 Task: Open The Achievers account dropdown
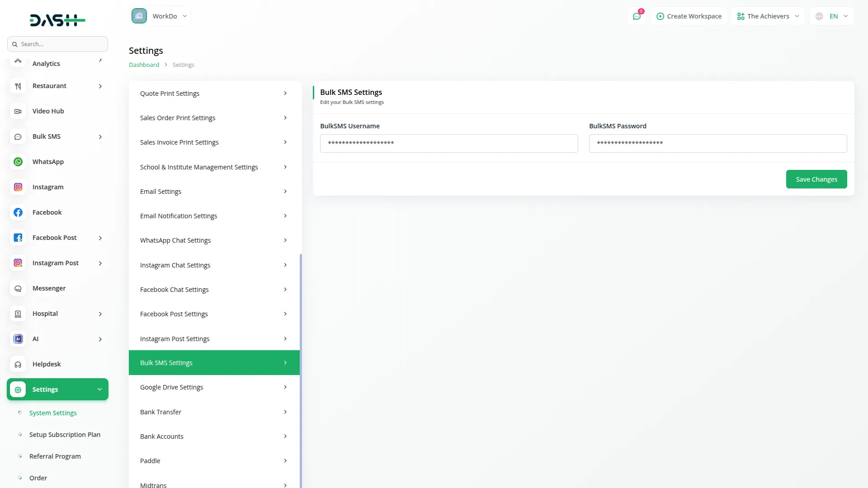[768, 16]
